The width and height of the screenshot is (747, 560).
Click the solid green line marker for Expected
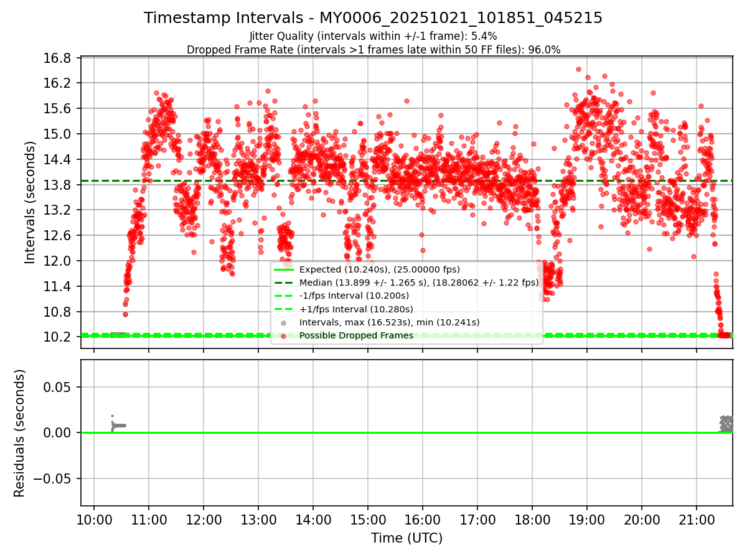point(284,269)
